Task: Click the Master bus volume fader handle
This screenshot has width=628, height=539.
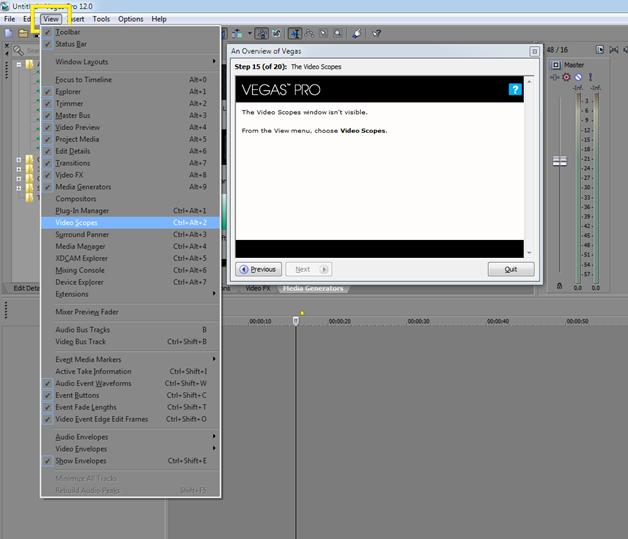Action: click(560, 161)
